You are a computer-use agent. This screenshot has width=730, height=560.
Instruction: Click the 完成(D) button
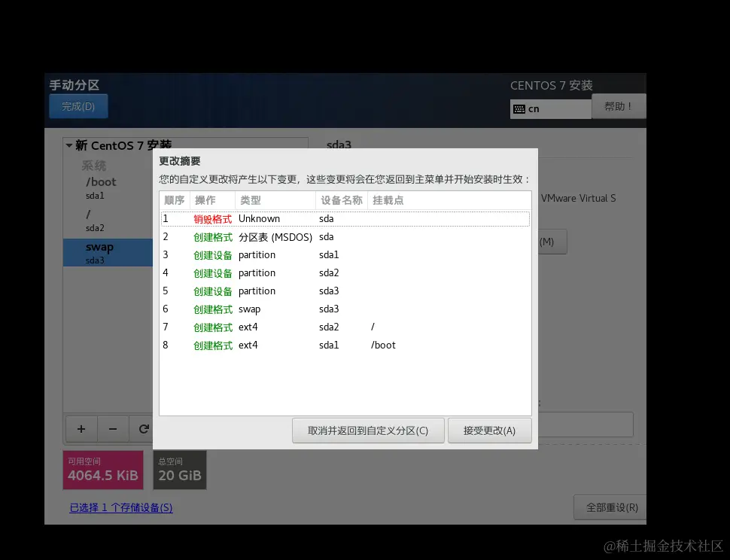(78, 106)
